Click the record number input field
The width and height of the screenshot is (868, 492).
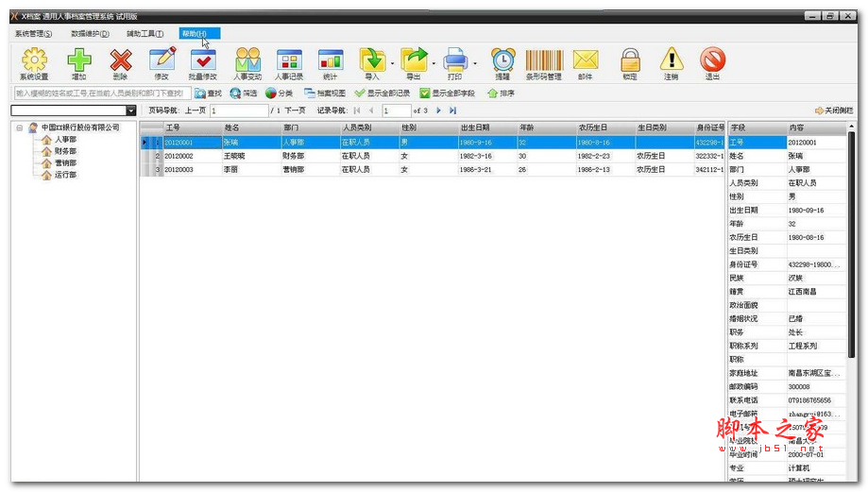(x=397, y=110)
